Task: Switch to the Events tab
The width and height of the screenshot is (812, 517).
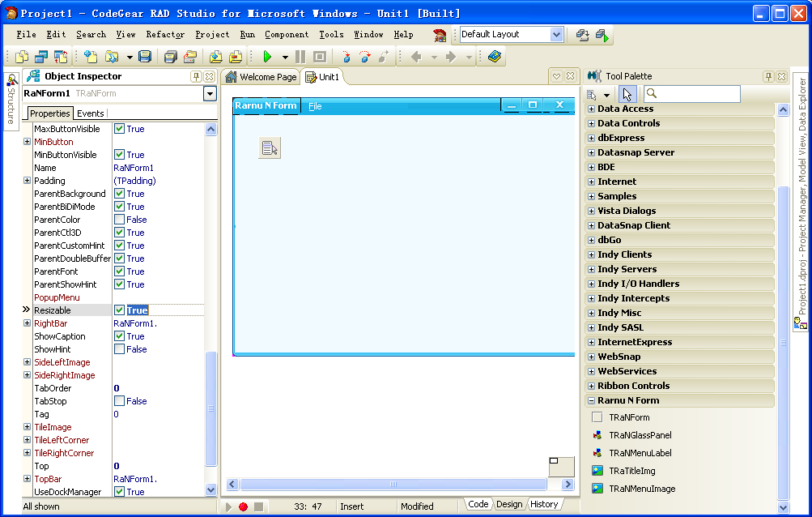Action: [x=91, y=113]
